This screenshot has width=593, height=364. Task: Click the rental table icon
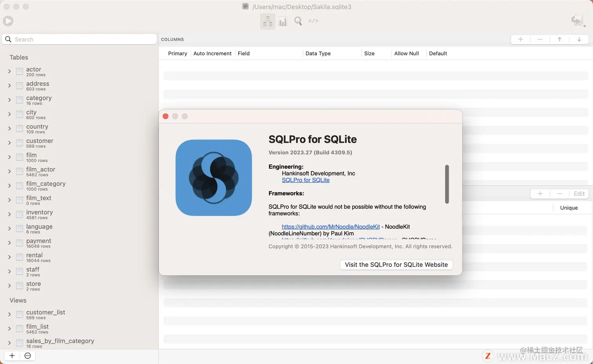pos(19,257)
